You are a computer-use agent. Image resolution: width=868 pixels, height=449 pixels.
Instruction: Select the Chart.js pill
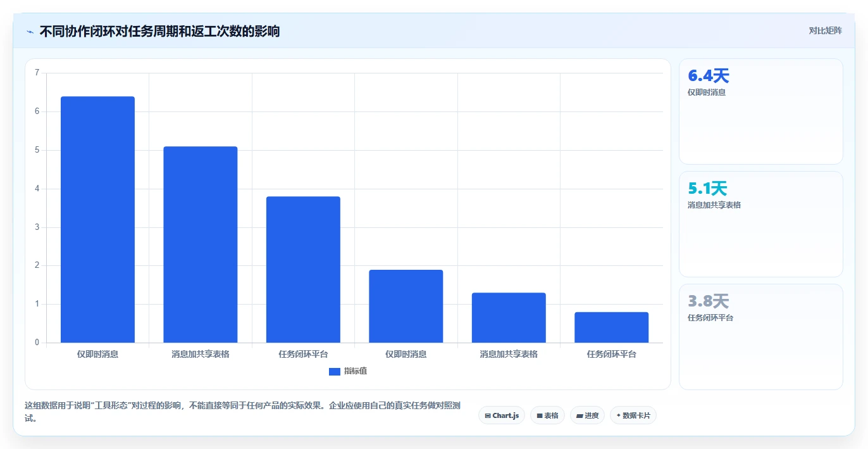(502, 415)
